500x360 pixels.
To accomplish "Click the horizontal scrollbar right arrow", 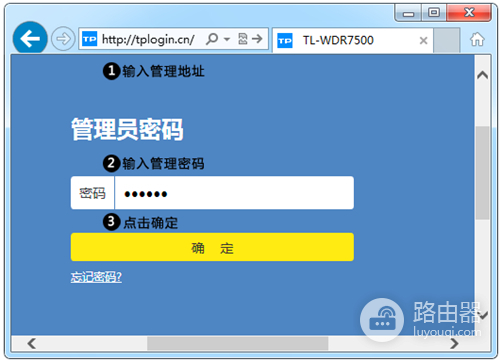I will [454, 343].
